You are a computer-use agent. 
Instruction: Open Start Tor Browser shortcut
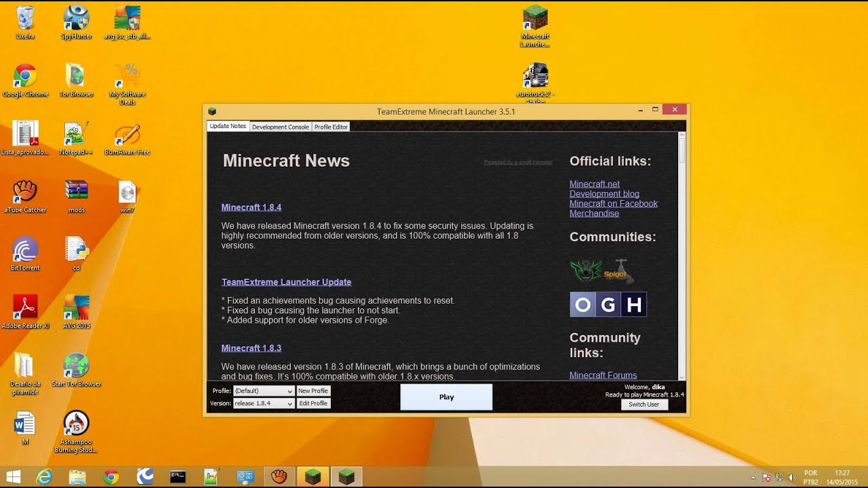coord(76,370)
